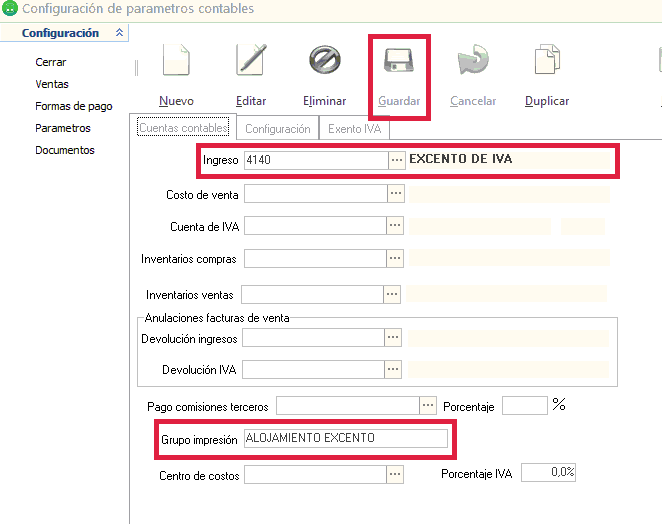The height and width of the screenshot is (524, 662).
Task: Click the Editar pencil icon
Action: tap(251, 61)
